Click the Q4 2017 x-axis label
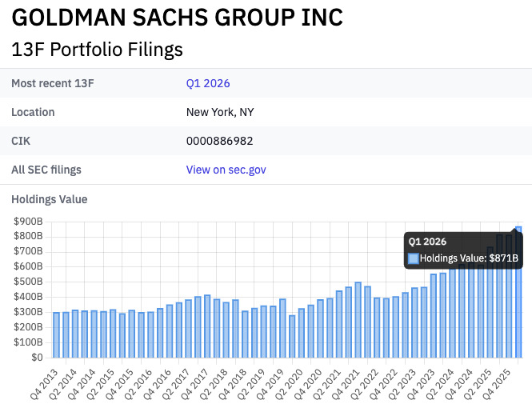 point(194,384)
